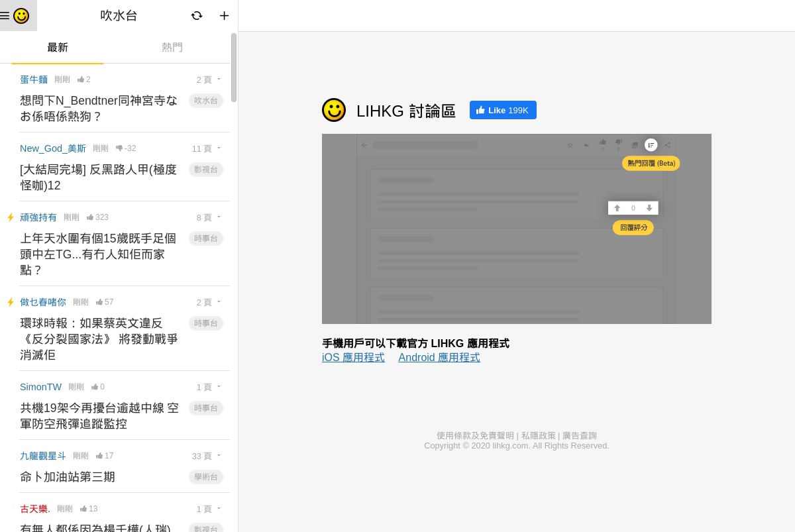Refresh the thread list

point(197,15)
